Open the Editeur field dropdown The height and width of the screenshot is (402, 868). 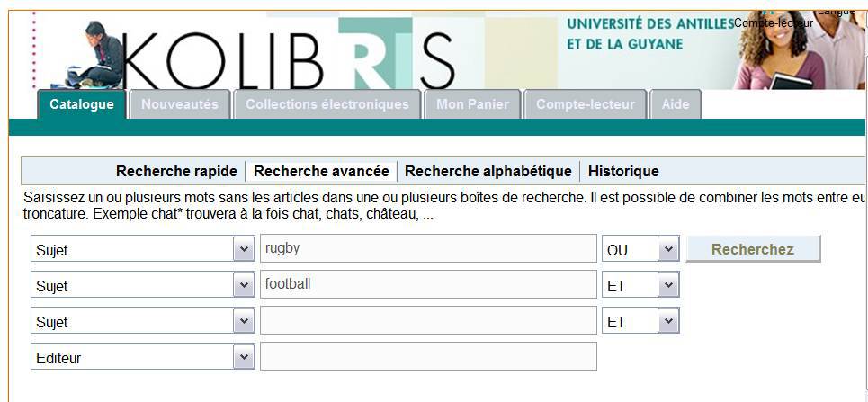pos(244,357)
